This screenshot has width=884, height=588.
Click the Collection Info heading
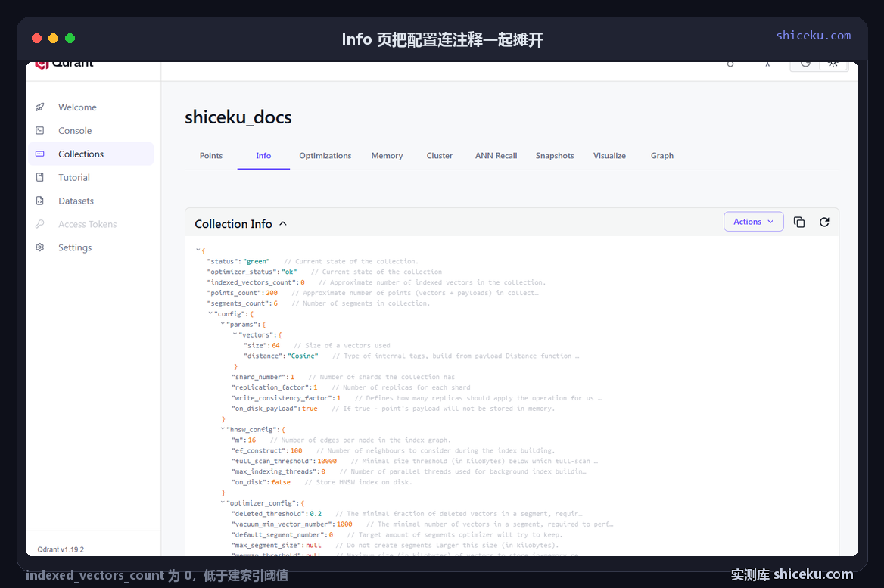point(233,224)
